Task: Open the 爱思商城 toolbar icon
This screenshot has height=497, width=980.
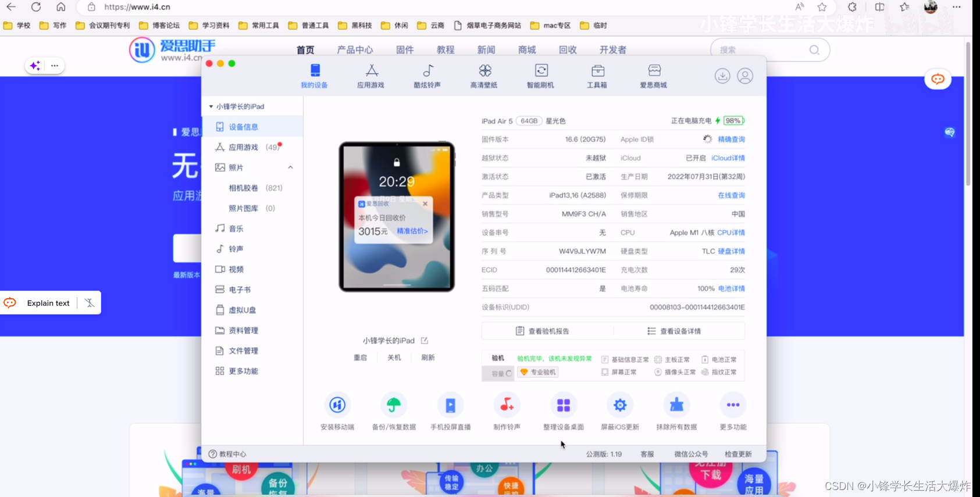Action: [654, 70]
